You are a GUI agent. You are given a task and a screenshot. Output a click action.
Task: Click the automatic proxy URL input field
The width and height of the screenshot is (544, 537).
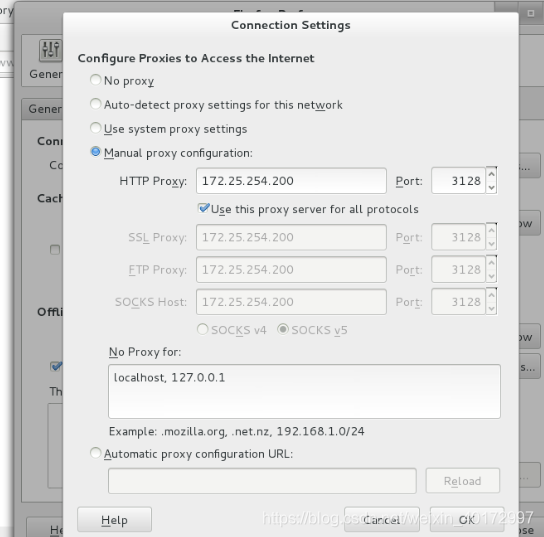262,481
